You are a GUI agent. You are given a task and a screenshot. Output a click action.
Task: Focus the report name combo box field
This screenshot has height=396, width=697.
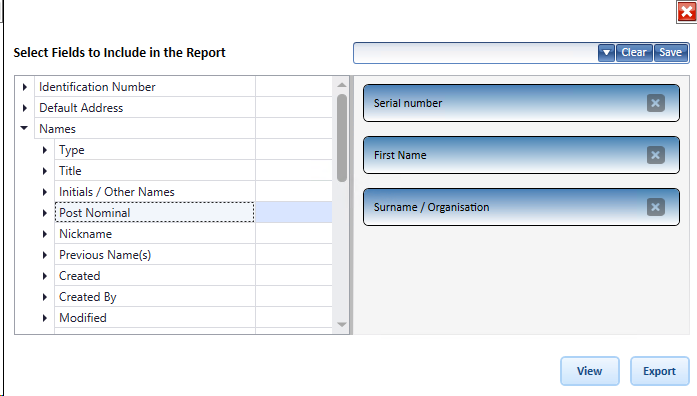pos(476,53)
